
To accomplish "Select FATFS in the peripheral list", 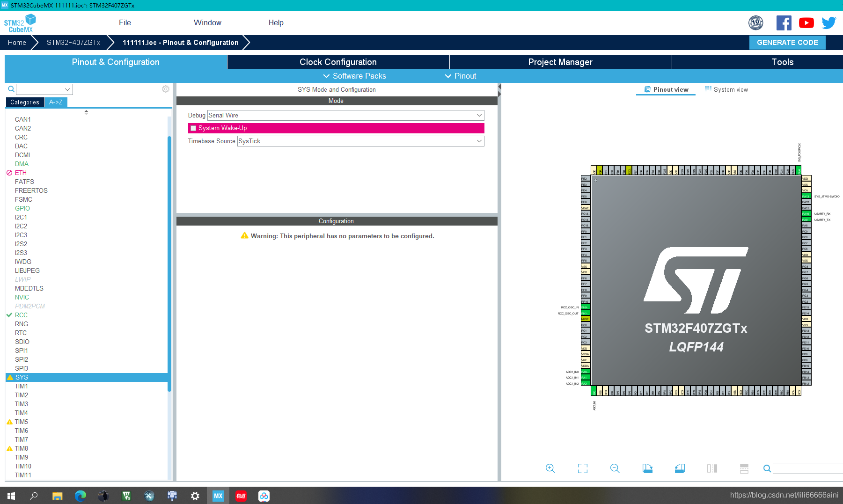I will pos(24,182).
